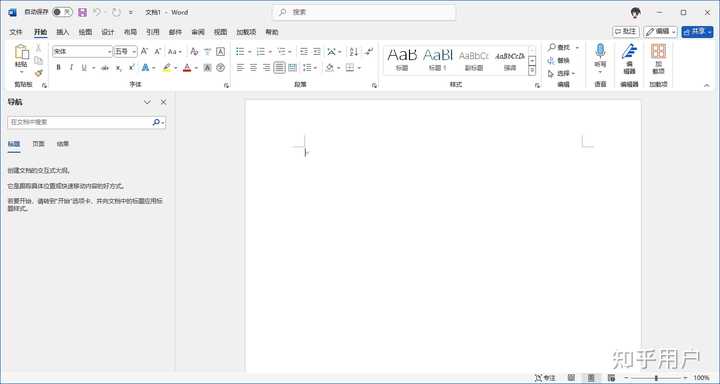
Task: Decrease paragraph indent
Action: (x=304, y=51)
